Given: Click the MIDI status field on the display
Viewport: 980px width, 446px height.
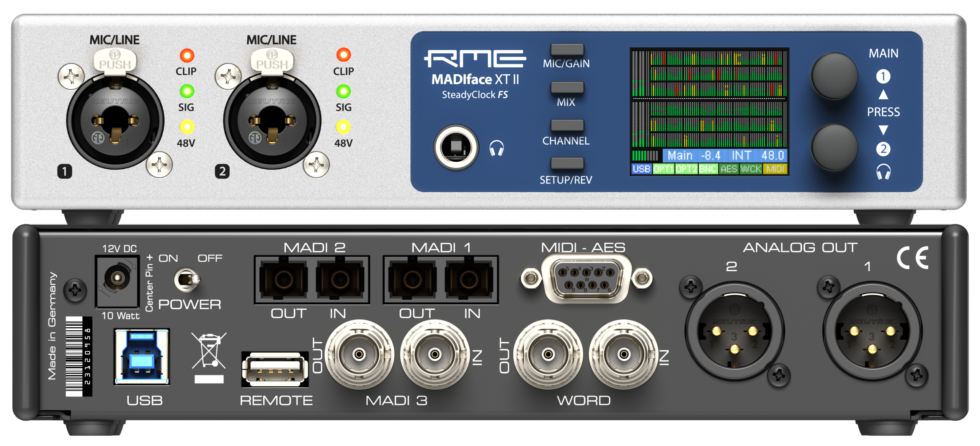Looking at the screenshot, I should click(775, 169).
